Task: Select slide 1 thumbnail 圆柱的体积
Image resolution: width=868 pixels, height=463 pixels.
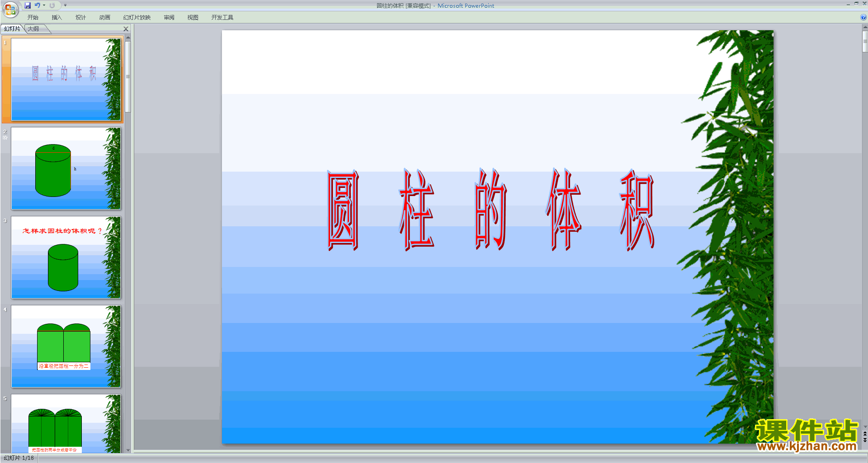Action: coord(66,79)
